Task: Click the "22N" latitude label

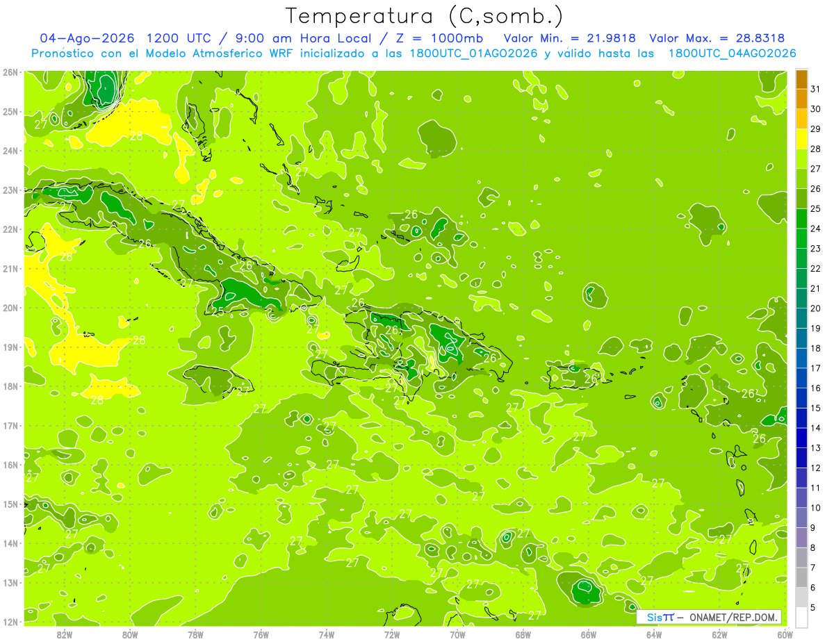Action: tap(10, 229)
